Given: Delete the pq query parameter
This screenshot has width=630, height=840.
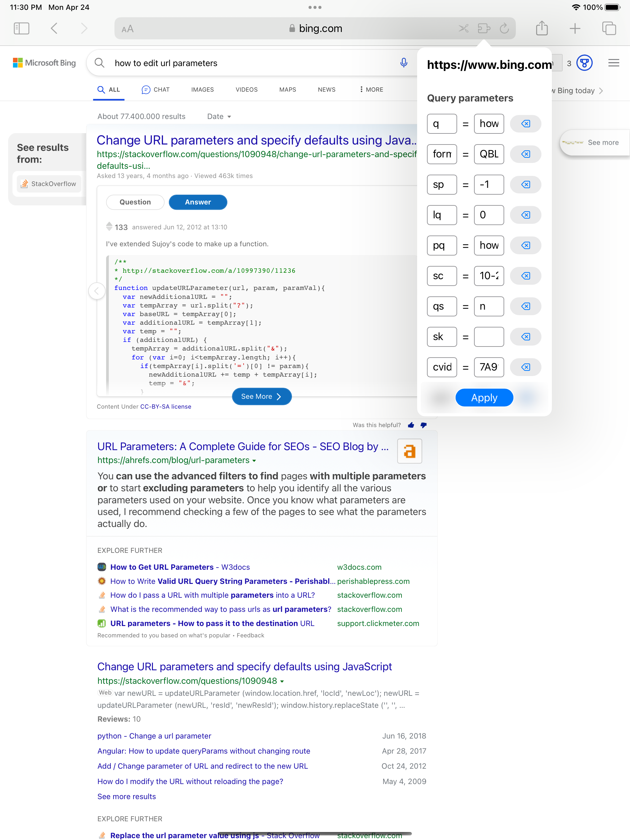Looking at the screenshot, I should coord(525,245).
